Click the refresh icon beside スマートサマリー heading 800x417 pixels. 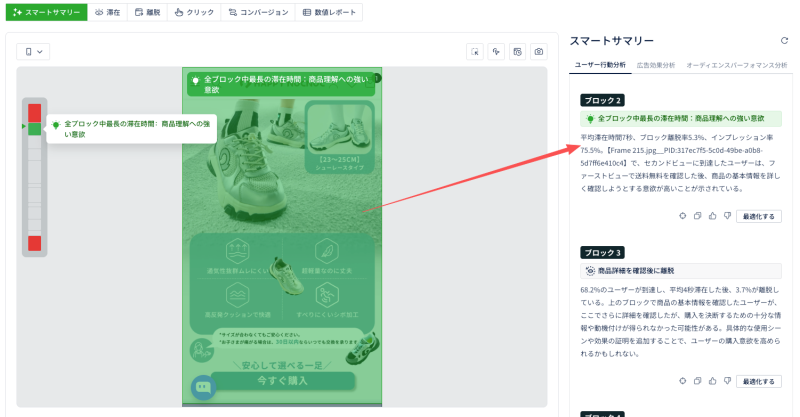click(784, 41)
